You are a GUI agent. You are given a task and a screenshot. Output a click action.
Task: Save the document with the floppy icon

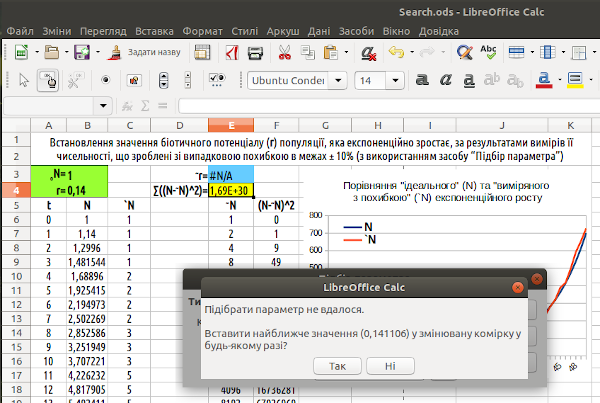(x=82, y=52)
